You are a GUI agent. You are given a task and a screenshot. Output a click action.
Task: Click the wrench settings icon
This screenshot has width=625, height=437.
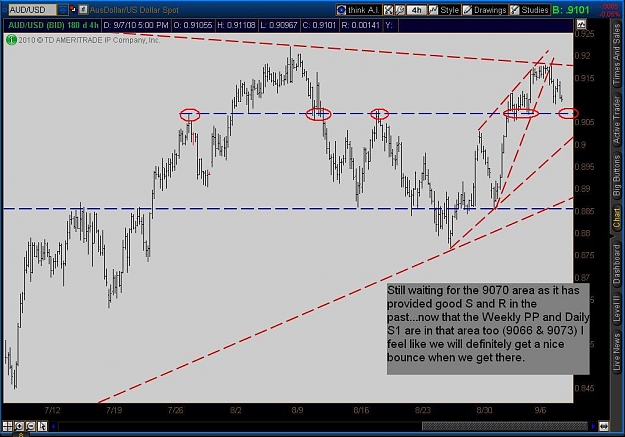[399, 10]
